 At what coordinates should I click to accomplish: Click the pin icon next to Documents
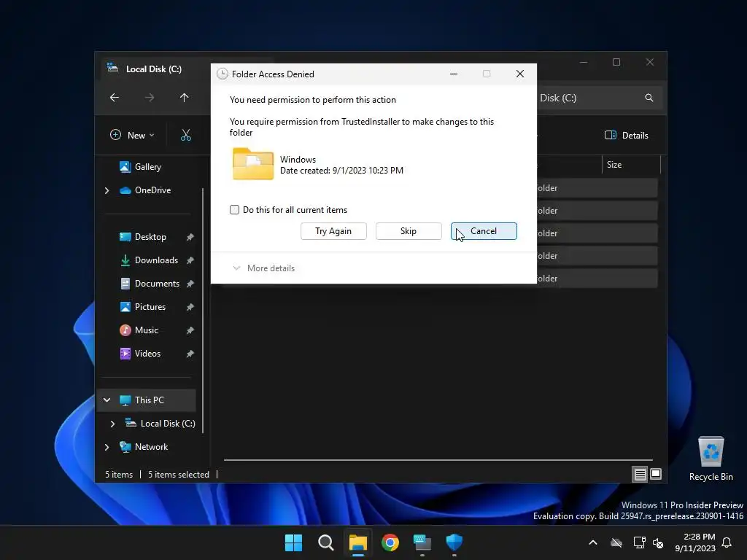tap(190, 284)
